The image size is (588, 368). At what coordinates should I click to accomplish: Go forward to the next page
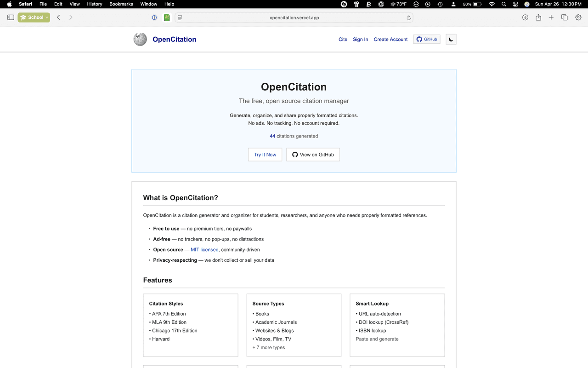[x=71, y=17]
